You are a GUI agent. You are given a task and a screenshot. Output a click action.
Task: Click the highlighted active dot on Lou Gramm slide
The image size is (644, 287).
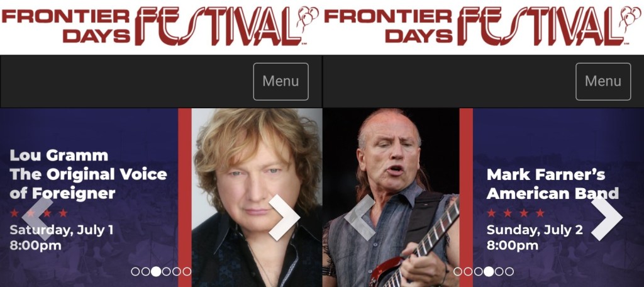(x=156, y=271)
